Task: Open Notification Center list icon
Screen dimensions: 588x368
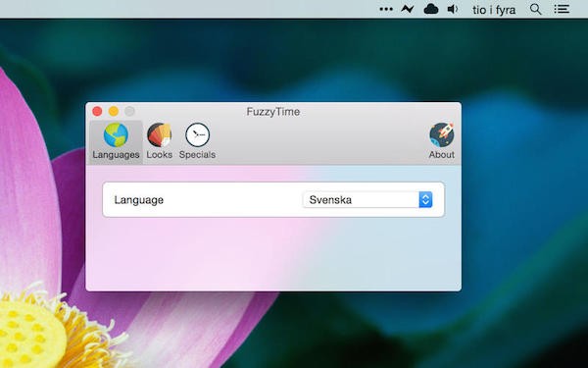Action: [x=562, y=9]
